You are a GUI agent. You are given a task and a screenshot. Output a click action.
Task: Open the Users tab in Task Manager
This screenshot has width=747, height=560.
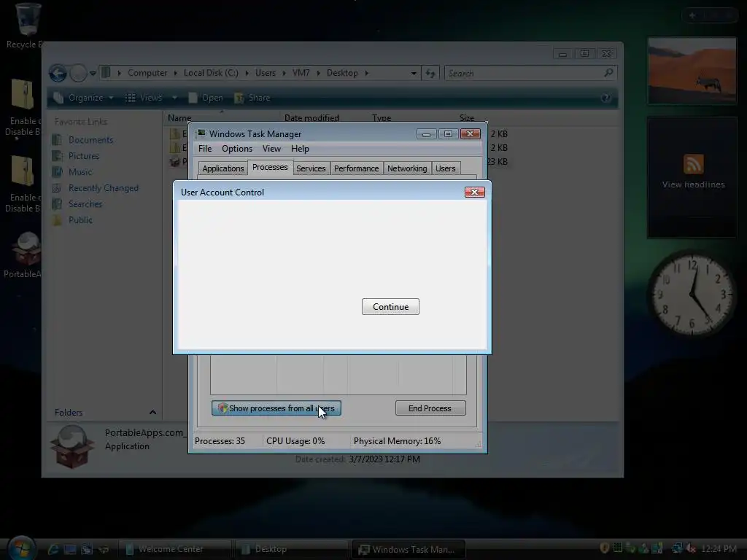pyautogui.click(x=446, y=168)
